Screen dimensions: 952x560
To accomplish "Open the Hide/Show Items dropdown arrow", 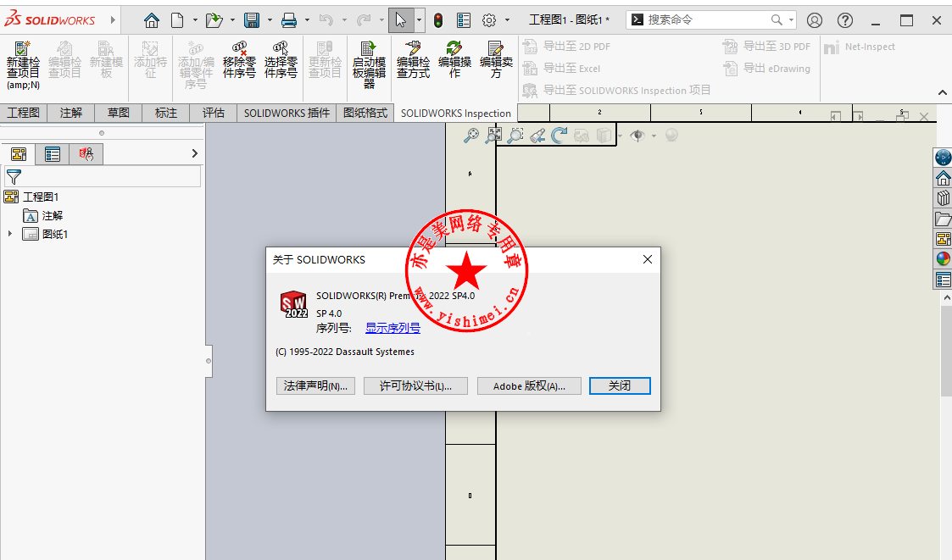I will [x=654, y=136].
